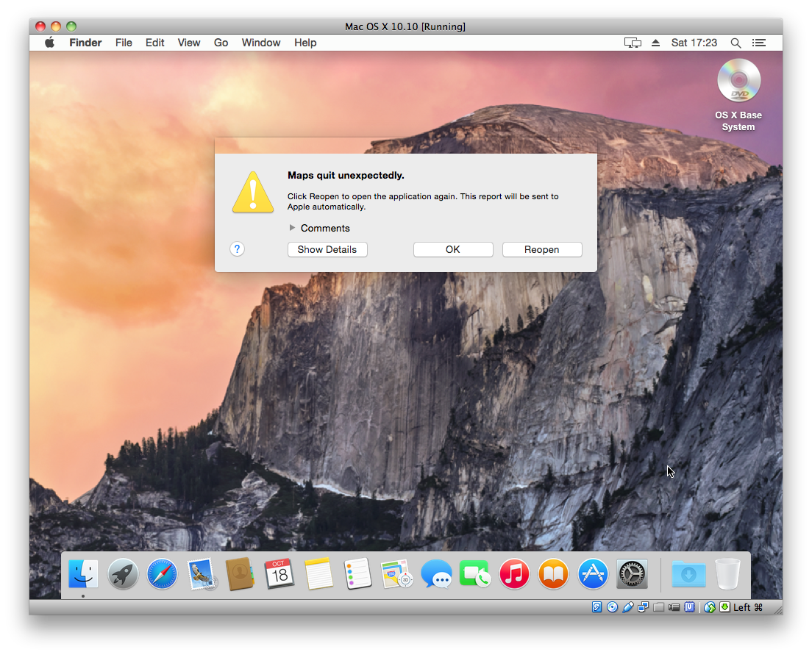This screenshot has height=655, width=812.
Task: Click VirtualBox CPU virtualization status icon
Action: click(689, 606)
